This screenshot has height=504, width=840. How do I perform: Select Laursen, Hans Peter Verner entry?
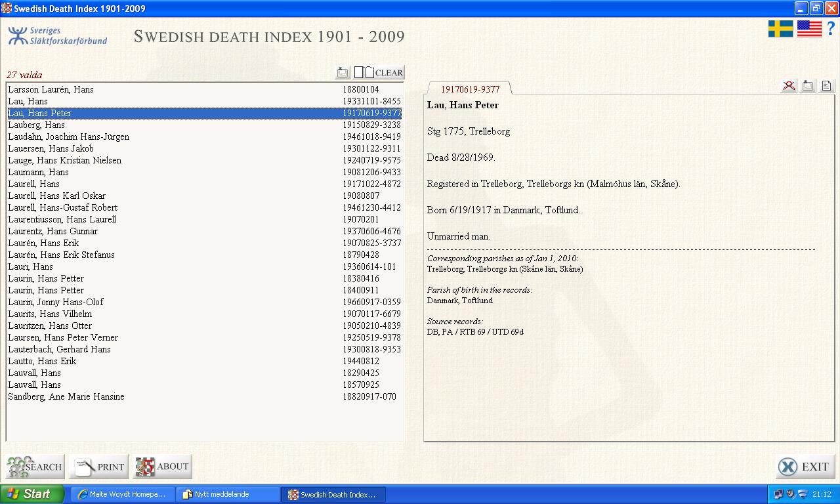point(63,337)
